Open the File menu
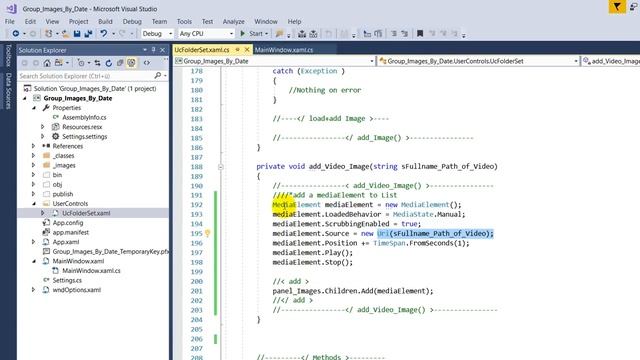This screenshot has height=360, width=640. [10, 21]
